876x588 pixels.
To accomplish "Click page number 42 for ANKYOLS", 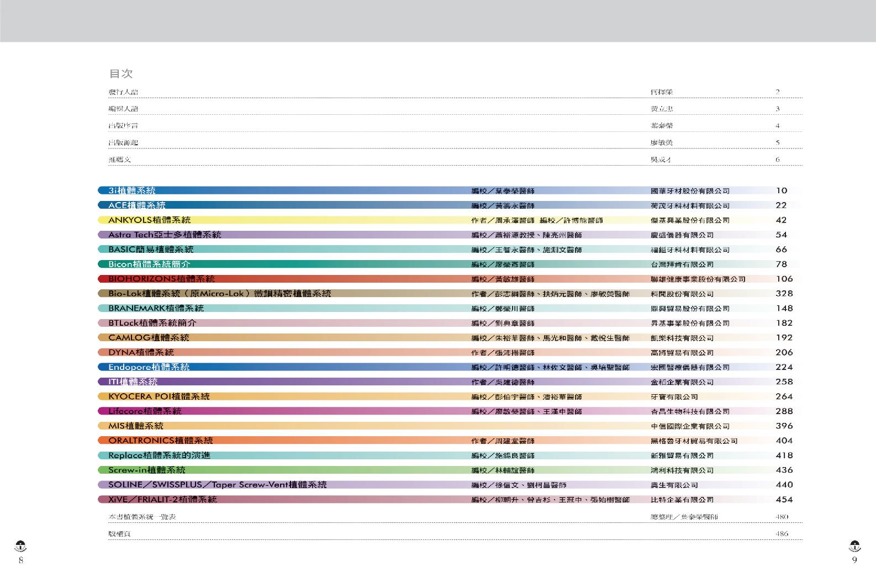I will click(x=781, y=220).
